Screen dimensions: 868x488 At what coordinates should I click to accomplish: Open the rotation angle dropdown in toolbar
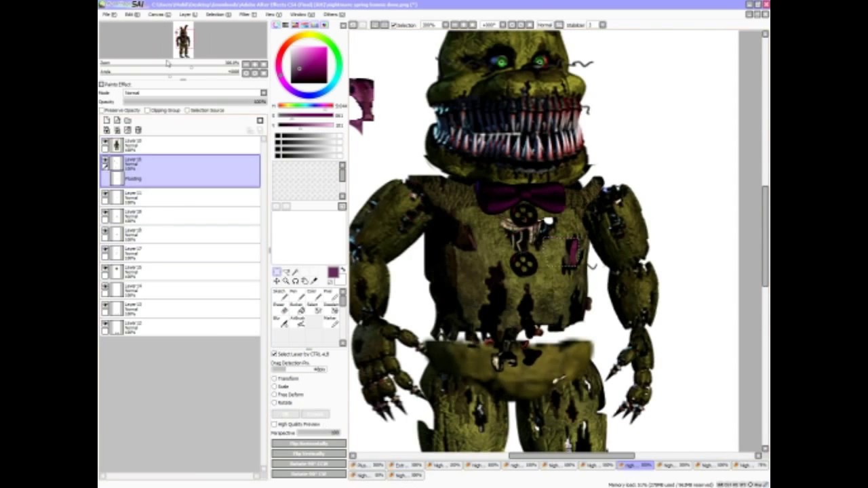[x=503, y=25]
